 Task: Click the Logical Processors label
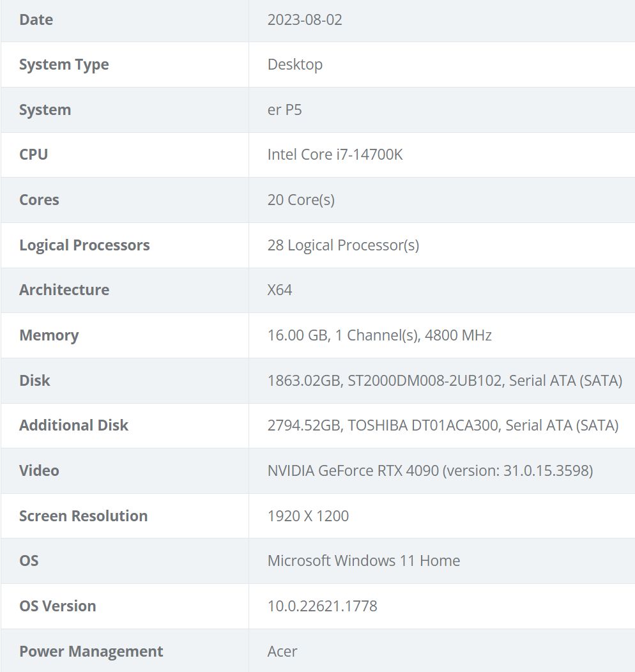point(84,245)
